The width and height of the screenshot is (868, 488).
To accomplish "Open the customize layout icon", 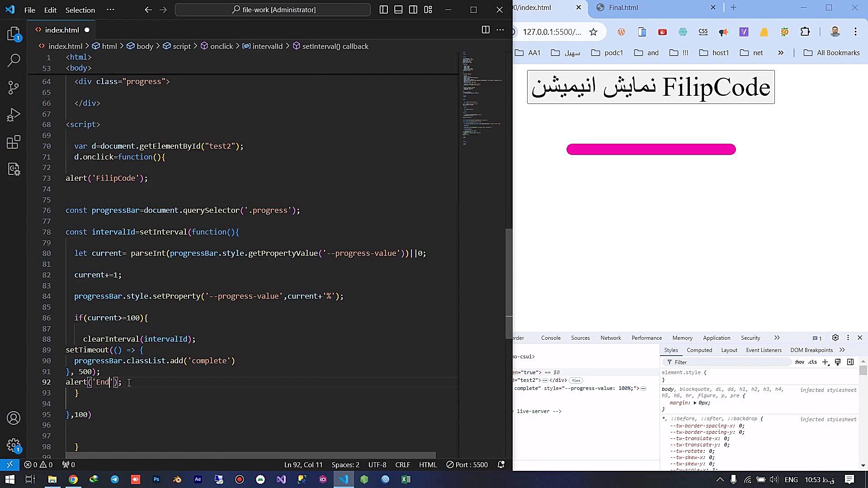I will click(x=428, y=9).
